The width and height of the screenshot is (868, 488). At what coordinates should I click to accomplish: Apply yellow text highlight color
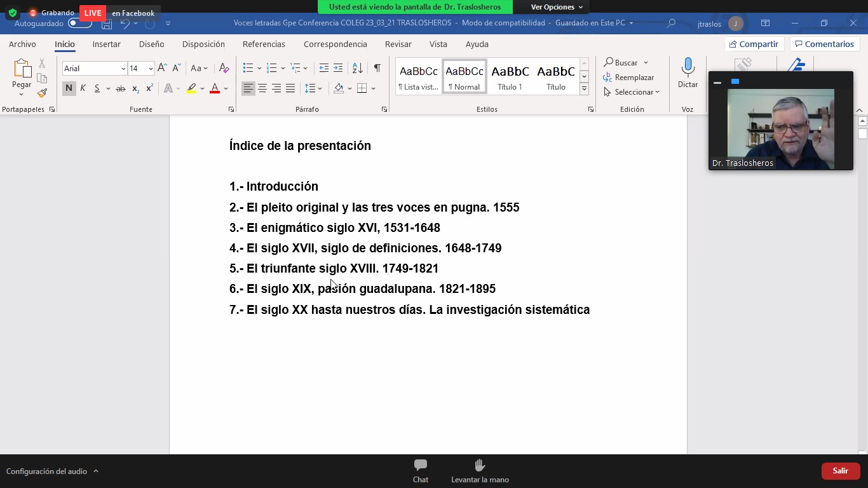click(191, 88)
